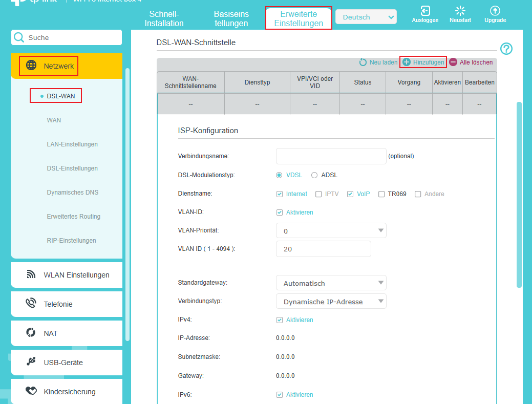The width and height of the screenshot is (532, 404).
Task: Open the NAT section
Action: pyautogui.click(x=67, y=333)
